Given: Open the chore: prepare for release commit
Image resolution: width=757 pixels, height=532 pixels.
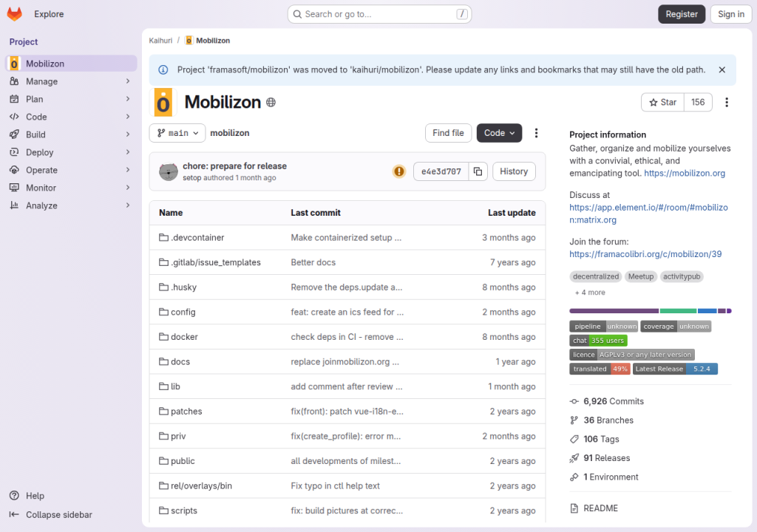Looking at the screenshot, I should tap(234, 166).
